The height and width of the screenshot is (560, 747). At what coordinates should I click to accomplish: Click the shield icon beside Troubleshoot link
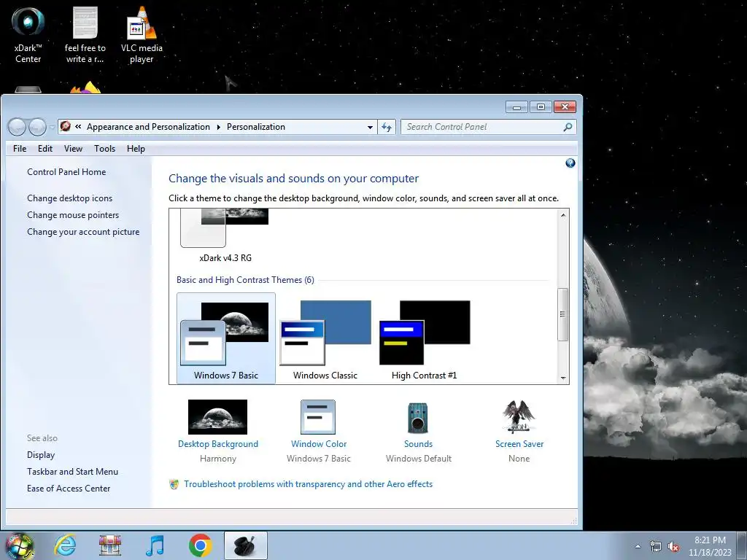coord(174,484)
